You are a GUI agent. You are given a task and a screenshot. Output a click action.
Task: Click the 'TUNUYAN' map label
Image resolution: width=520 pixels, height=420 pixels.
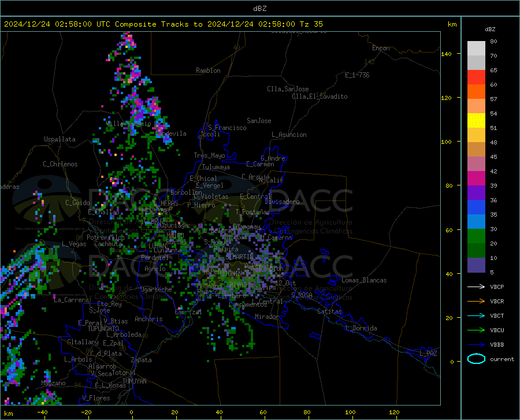point(134,381)
